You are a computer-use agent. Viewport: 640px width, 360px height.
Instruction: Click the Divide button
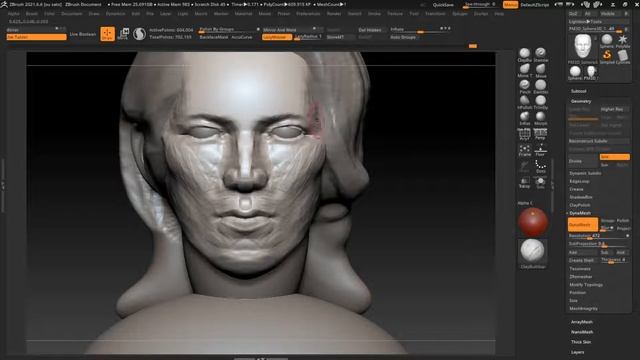click(583, 161)
